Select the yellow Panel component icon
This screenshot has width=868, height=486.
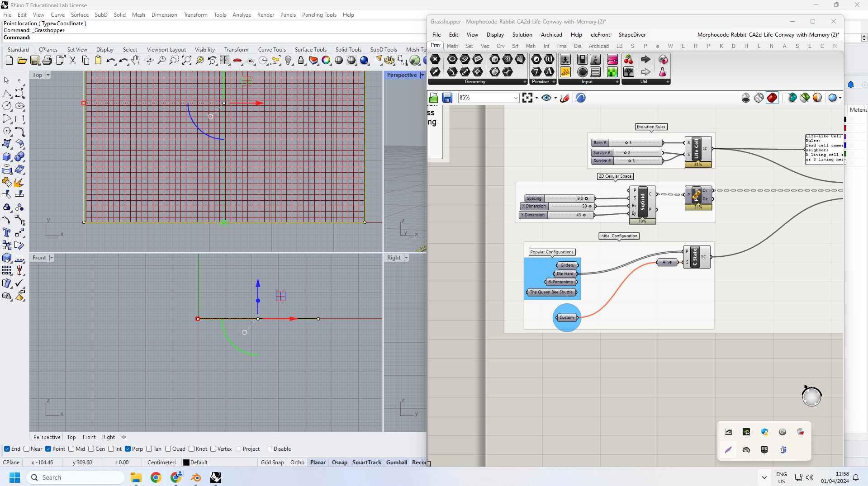point(565,72)
